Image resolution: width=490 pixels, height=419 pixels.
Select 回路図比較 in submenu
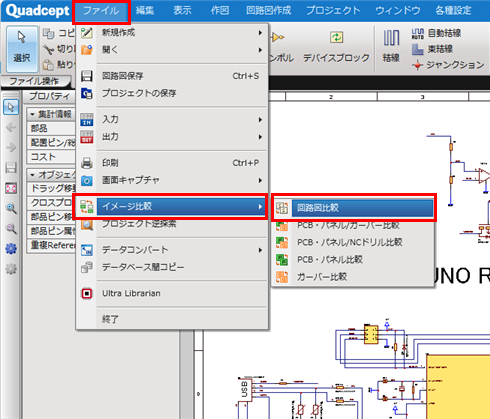tap(353, 208)
